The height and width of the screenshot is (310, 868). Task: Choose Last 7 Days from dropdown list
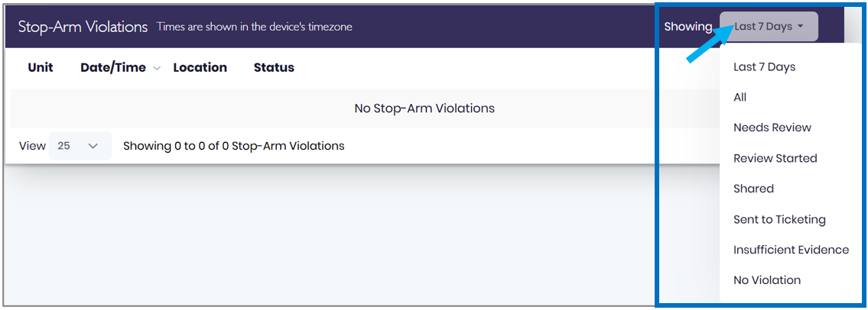pos(764,67)
